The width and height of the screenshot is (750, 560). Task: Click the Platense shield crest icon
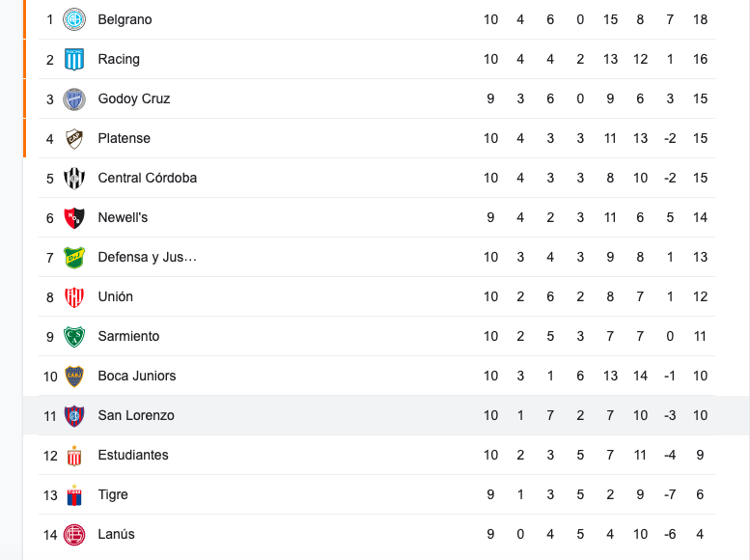coord(74,139)
